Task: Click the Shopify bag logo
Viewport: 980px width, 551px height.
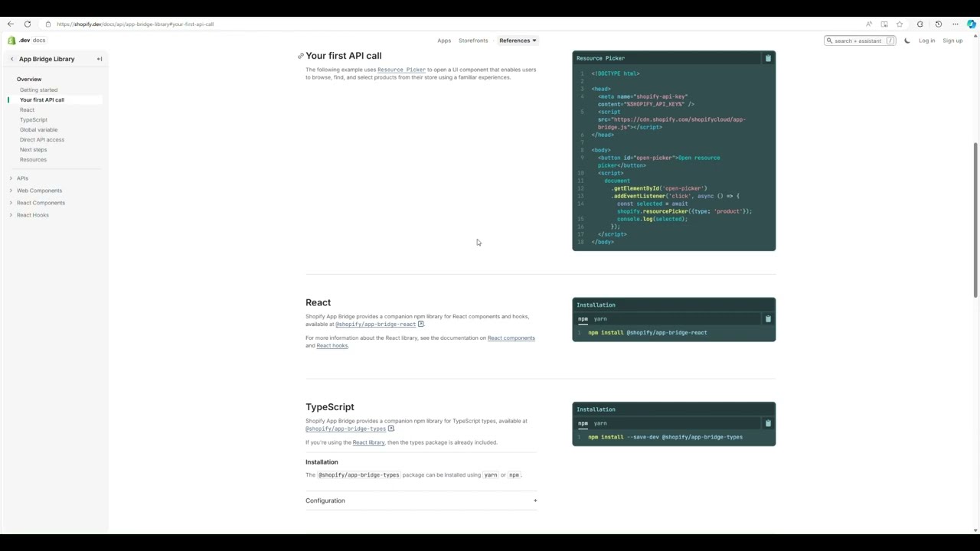Action: click(x=11, y=41)
